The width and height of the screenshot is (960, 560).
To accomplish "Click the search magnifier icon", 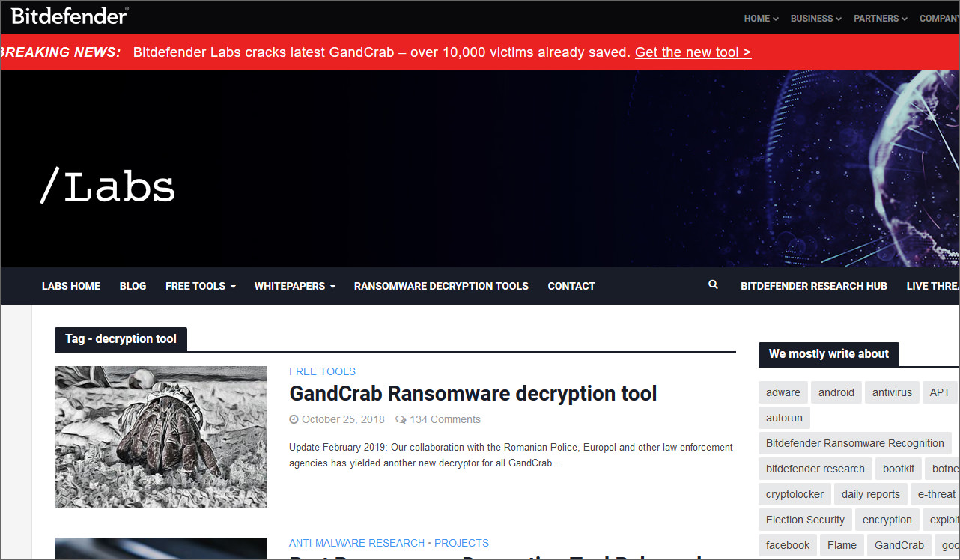I will [x=713, y=285].
